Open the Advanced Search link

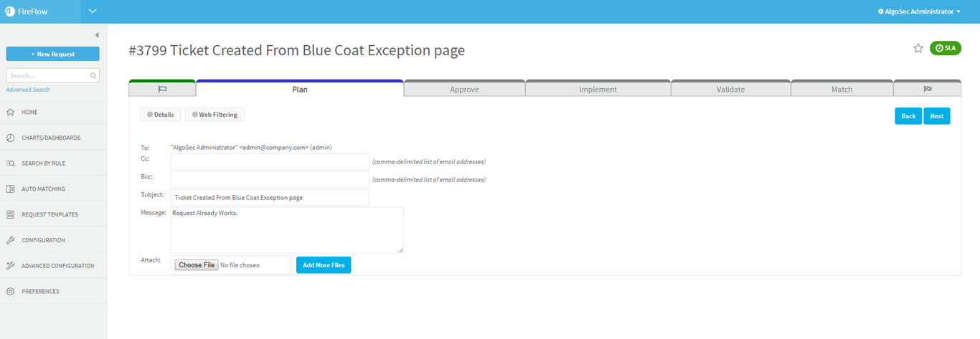pos(28,90)
